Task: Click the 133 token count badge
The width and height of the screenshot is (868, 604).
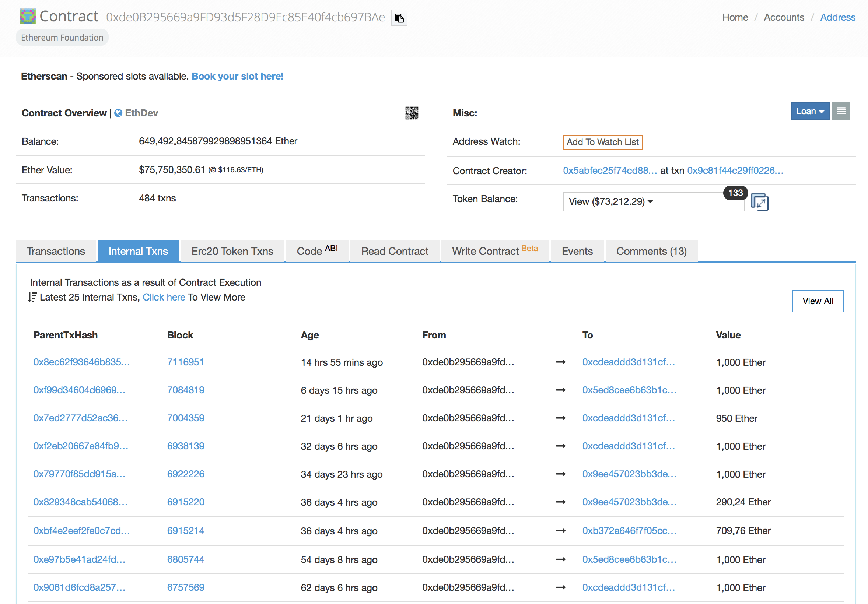Action: (x=735, y=193)
